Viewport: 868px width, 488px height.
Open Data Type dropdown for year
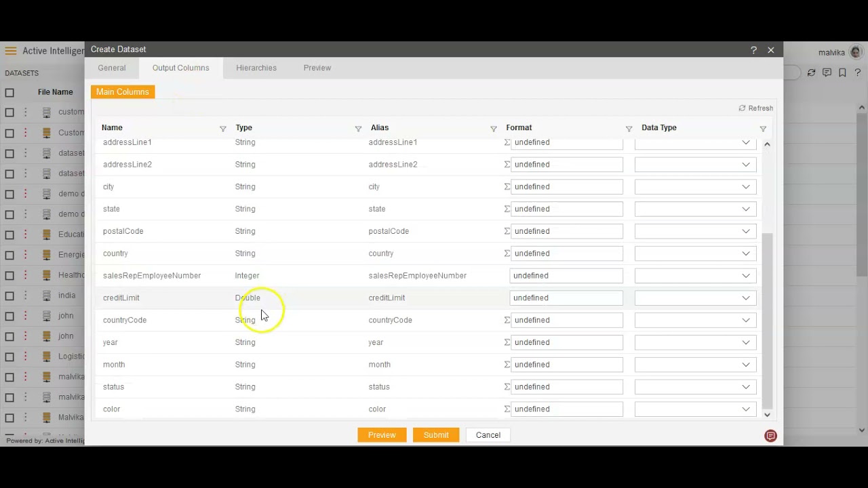point(695,342)
